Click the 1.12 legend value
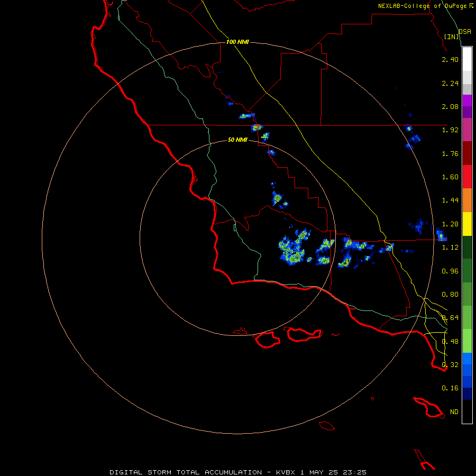 (450, 248)
